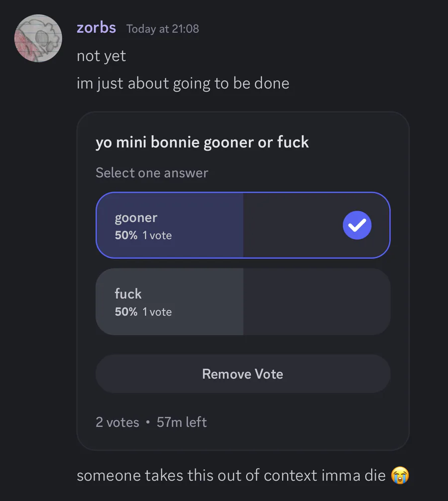Open zorbs' profile avatar picture
The height and width of the screenshot is (501, 448).
(x=38, y=38)
